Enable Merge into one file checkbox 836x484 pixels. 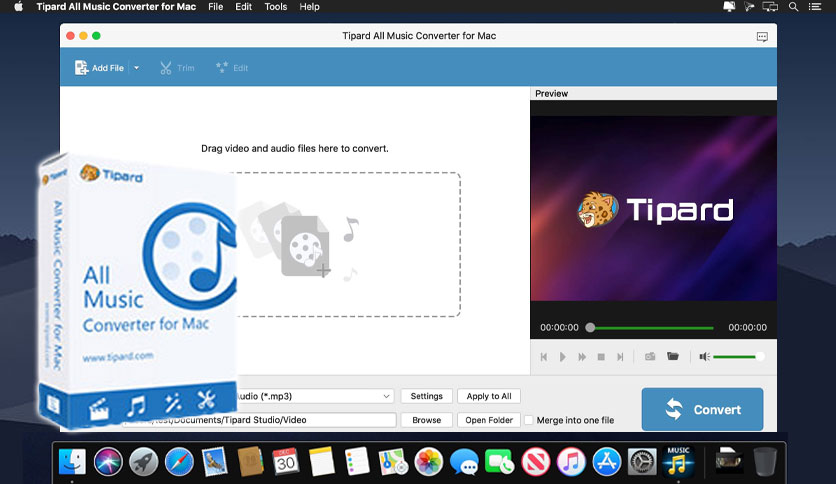[528, 420]
